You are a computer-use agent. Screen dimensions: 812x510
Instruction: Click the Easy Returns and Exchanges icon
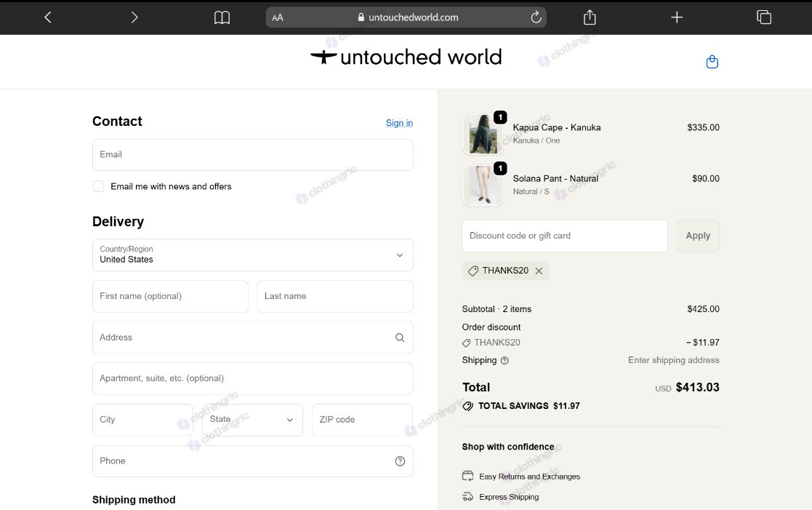pos(467,476)
